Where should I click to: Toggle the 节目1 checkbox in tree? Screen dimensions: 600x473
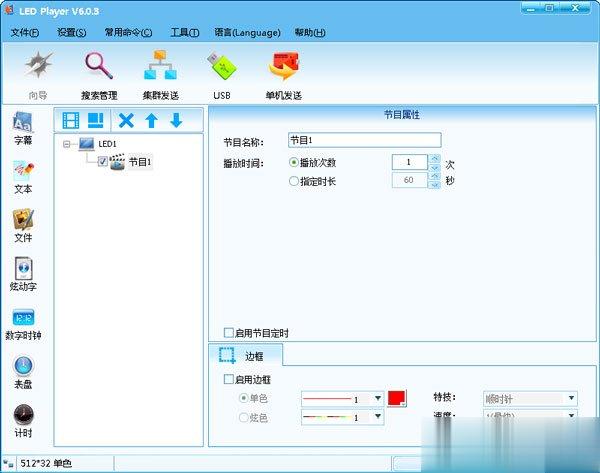102,161
